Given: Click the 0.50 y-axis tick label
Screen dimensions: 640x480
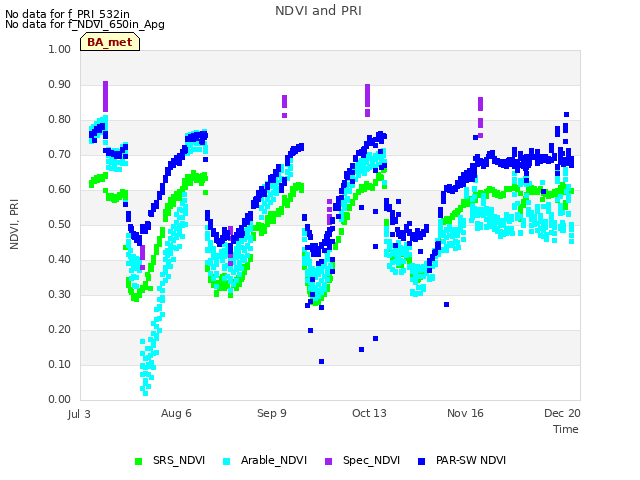Looking at the screenshot, I should (60, 224).
